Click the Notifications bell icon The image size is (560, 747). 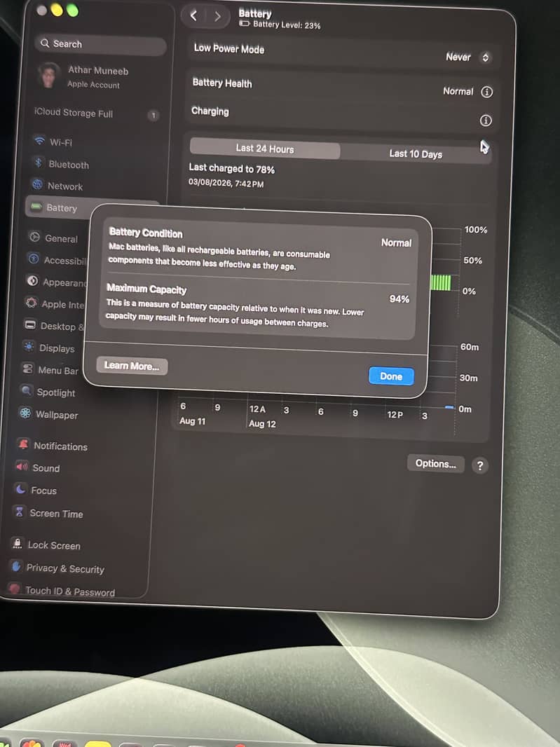(x=23, y=444)
